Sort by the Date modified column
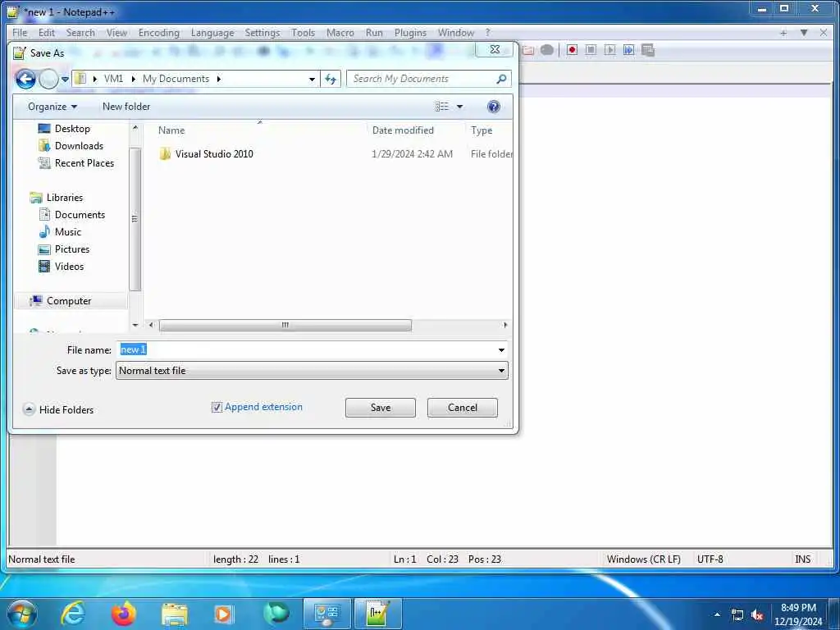This screenshot has height=630, width=840. [403, 130]
